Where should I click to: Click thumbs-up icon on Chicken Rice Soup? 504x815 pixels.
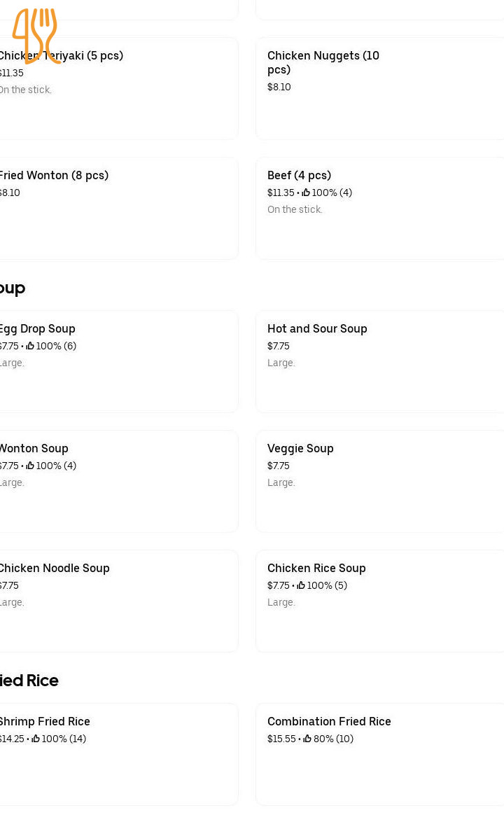pyautogui.click(x=301, y=585)
